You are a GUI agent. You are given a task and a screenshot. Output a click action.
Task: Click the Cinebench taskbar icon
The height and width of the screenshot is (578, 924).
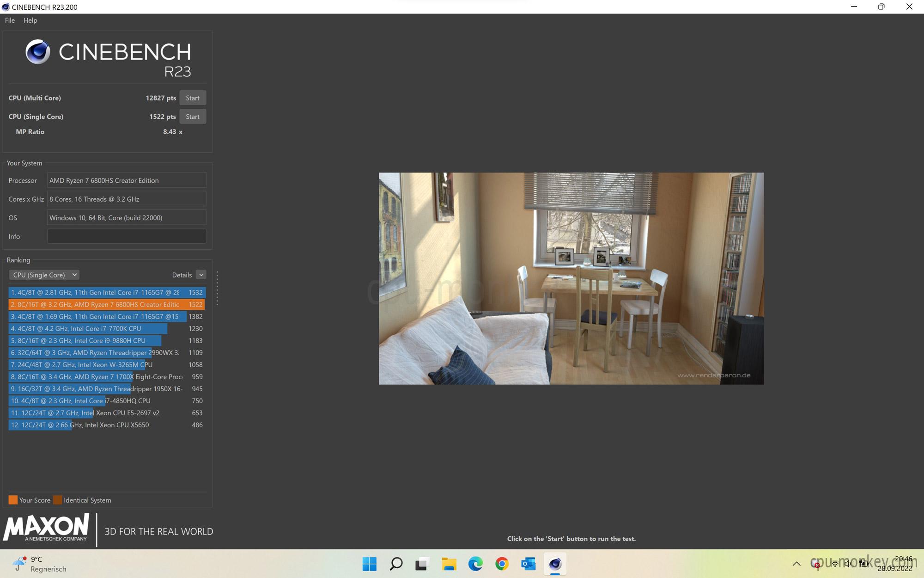tap(555, 564)
